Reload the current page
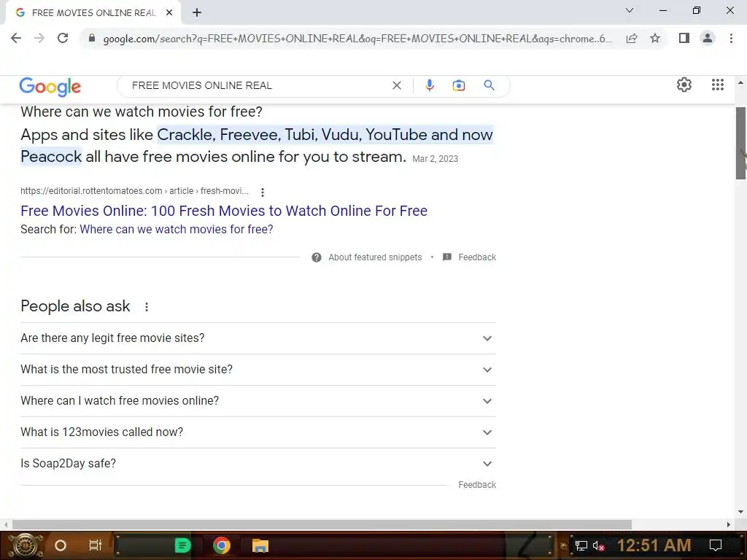This screenshot has width=747, height=560. (63, 38)
